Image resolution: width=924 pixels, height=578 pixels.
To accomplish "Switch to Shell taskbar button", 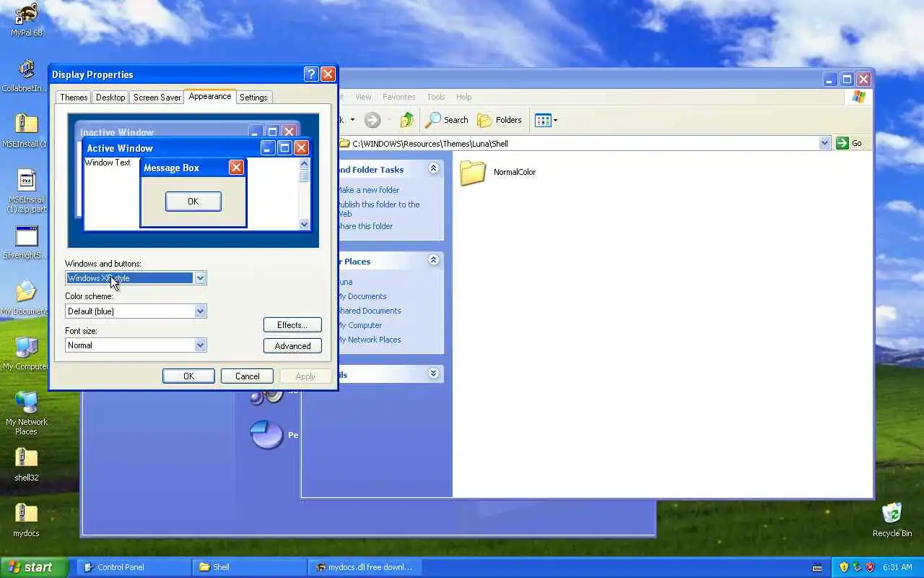I will pos(249,567).
